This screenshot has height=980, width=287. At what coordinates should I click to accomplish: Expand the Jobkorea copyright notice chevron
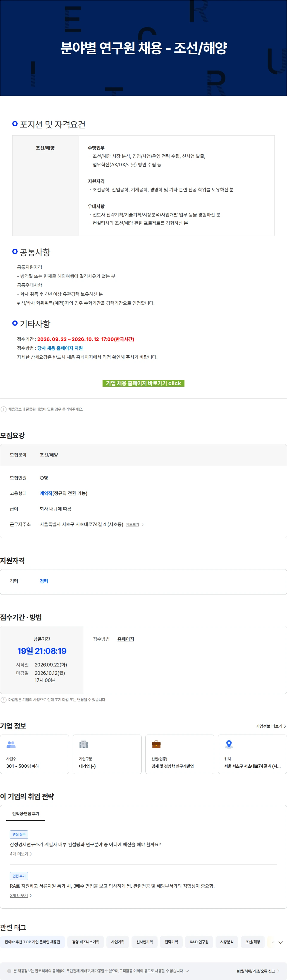pyautogui.click(x=187, y=971)
